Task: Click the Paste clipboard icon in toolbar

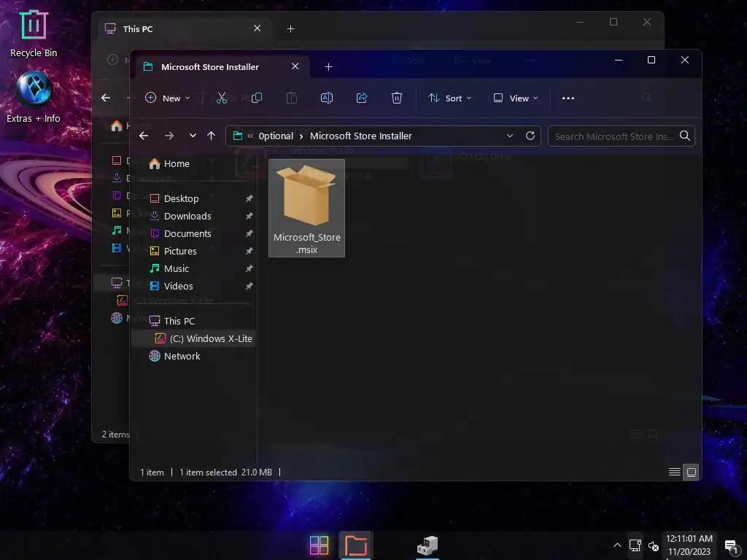Action: click(292, 98)
